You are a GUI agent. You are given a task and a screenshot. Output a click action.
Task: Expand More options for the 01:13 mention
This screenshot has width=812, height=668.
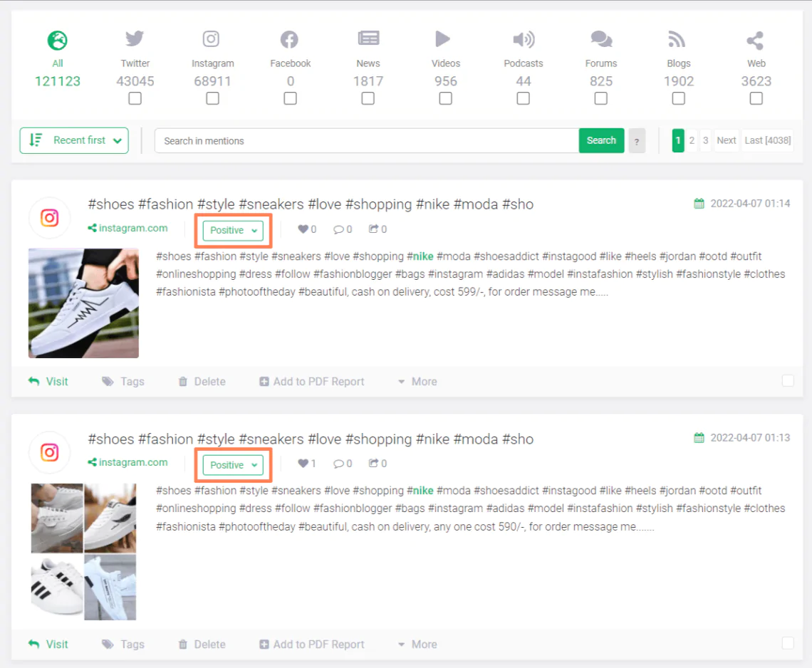[417, 644]
